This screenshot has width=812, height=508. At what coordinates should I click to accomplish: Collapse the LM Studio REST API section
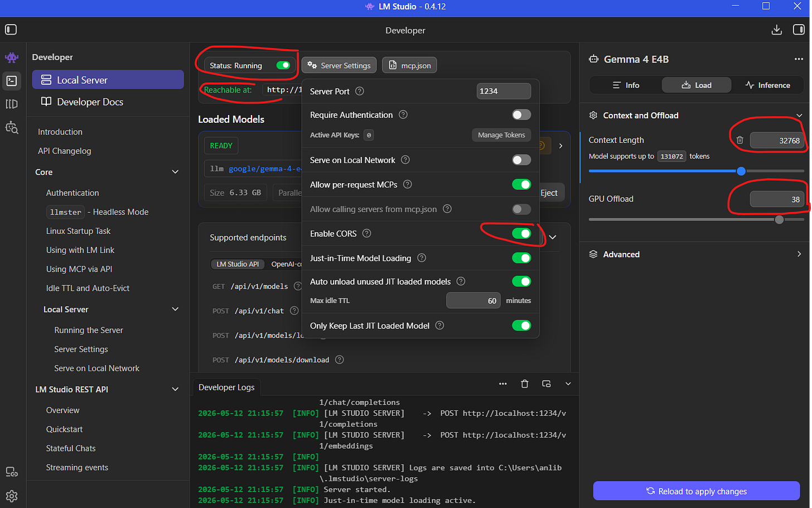(x=175, y=389)
